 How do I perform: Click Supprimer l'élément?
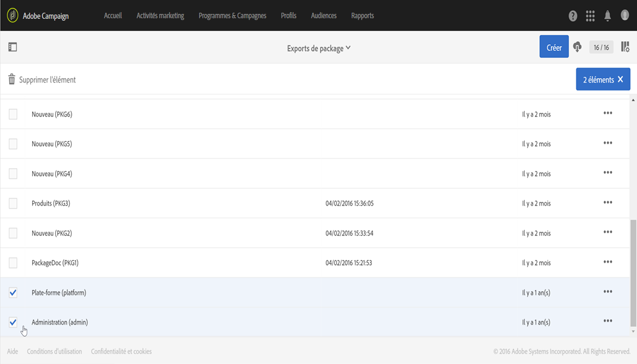(47, 79)
